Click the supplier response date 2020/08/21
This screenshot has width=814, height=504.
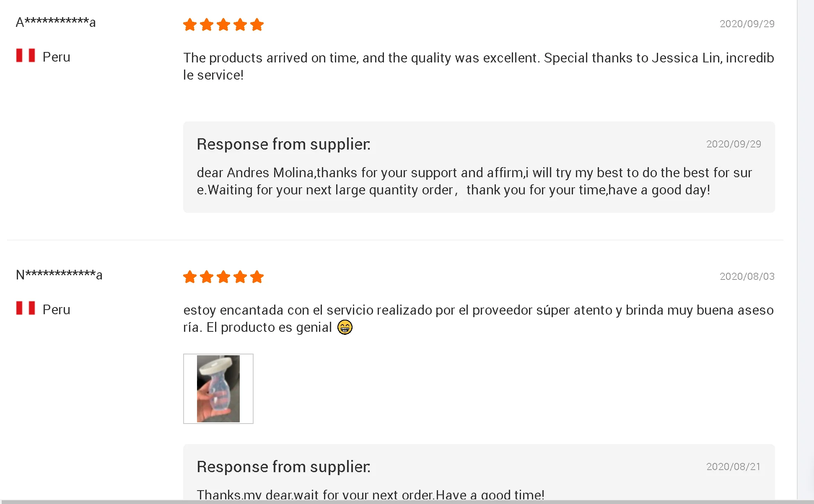(734, 467)
